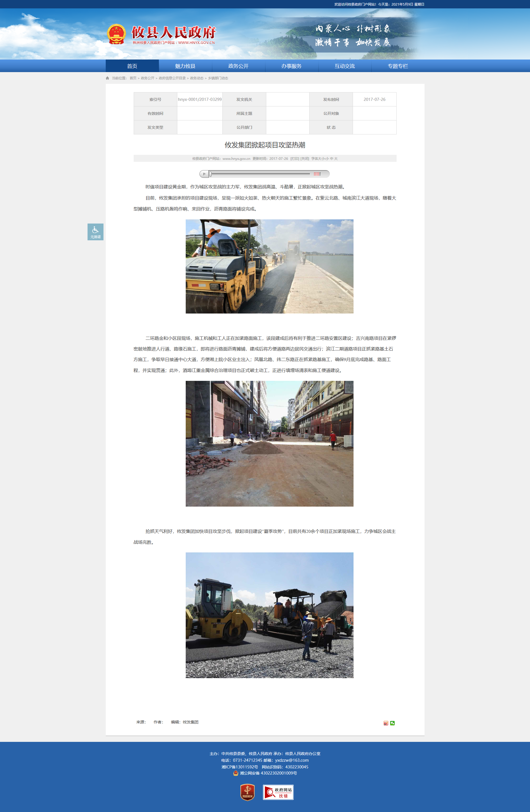
Task: Click the home icon in breadcrumb
Action: [x=108, y=78]
